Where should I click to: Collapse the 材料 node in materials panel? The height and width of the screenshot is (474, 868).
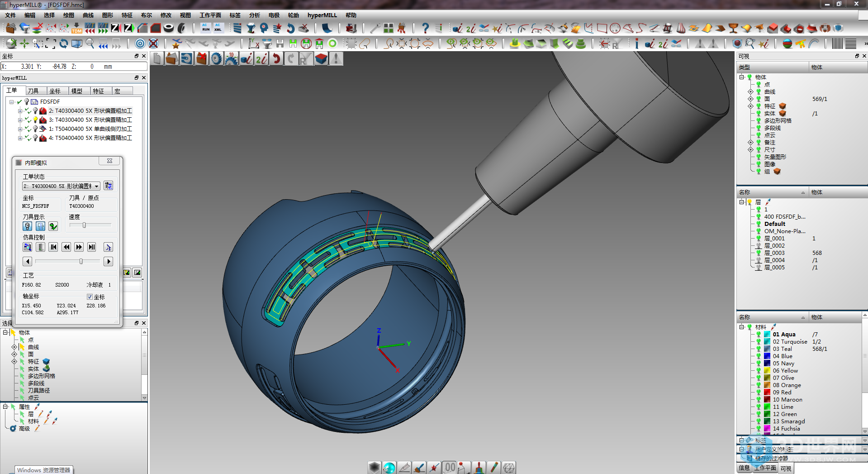[742, 327]
